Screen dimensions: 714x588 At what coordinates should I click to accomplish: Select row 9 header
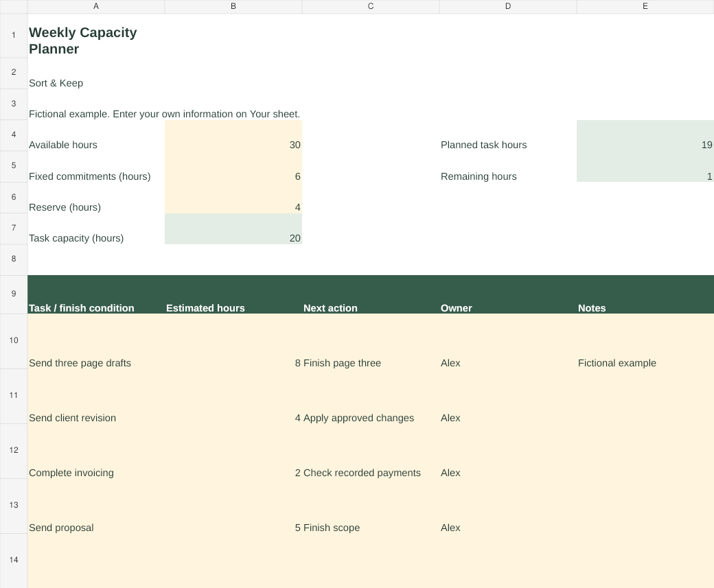point(14,294)
